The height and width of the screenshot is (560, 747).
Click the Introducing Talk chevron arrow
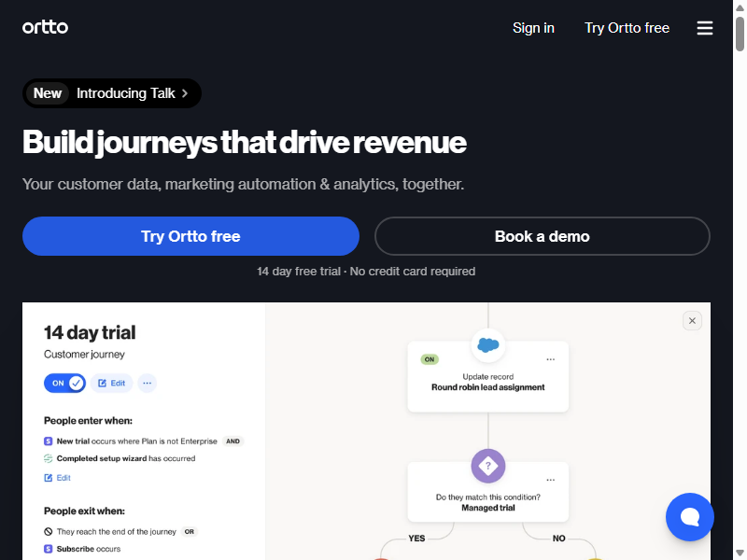185,93
